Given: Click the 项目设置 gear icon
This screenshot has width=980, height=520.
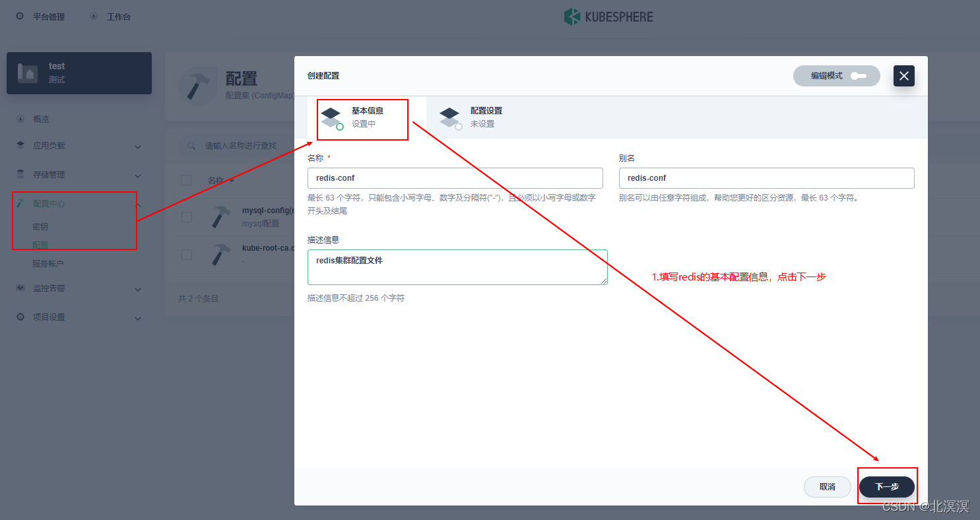Looking at the screenshot, I should coord(20,317).
